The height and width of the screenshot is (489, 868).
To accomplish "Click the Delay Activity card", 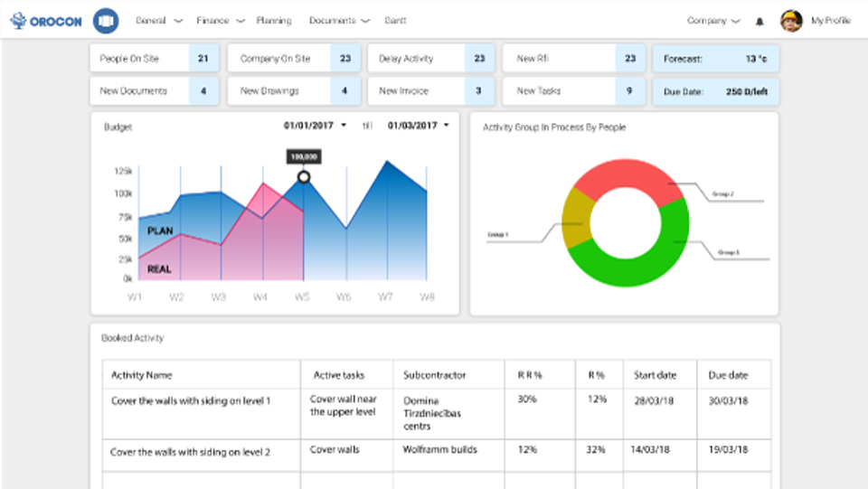I will (x=429, y=59).
